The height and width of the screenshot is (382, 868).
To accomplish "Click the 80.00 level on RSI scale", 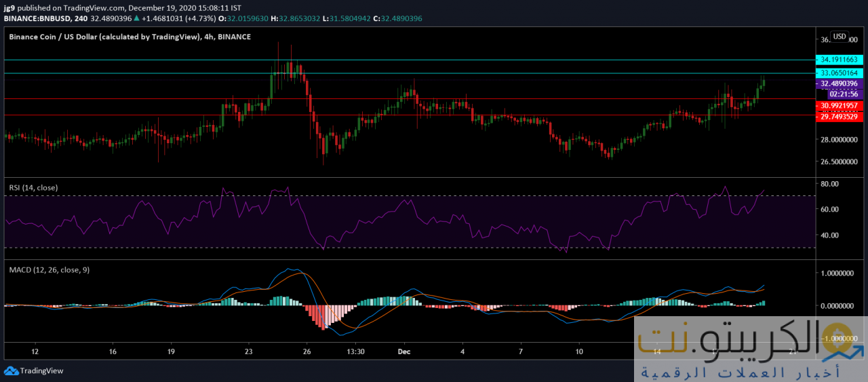I will point(830,184).
